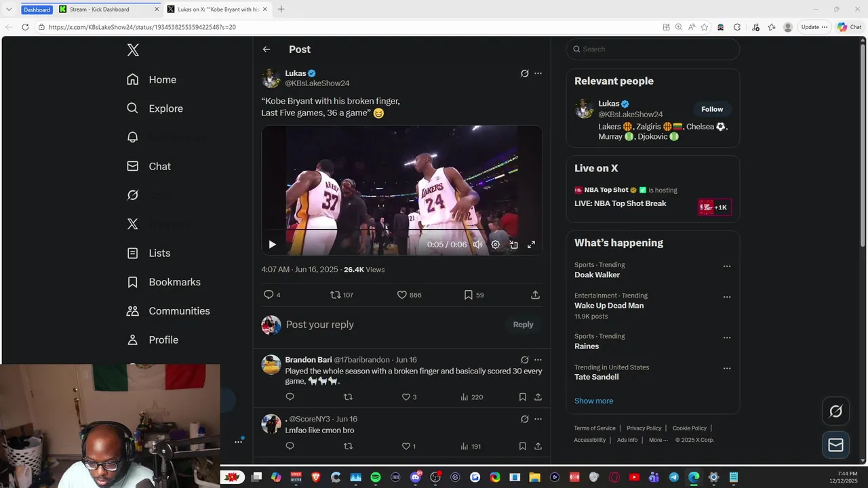Click the video progress bar
The height and width of the screenshot is (488, 868).
402,231
